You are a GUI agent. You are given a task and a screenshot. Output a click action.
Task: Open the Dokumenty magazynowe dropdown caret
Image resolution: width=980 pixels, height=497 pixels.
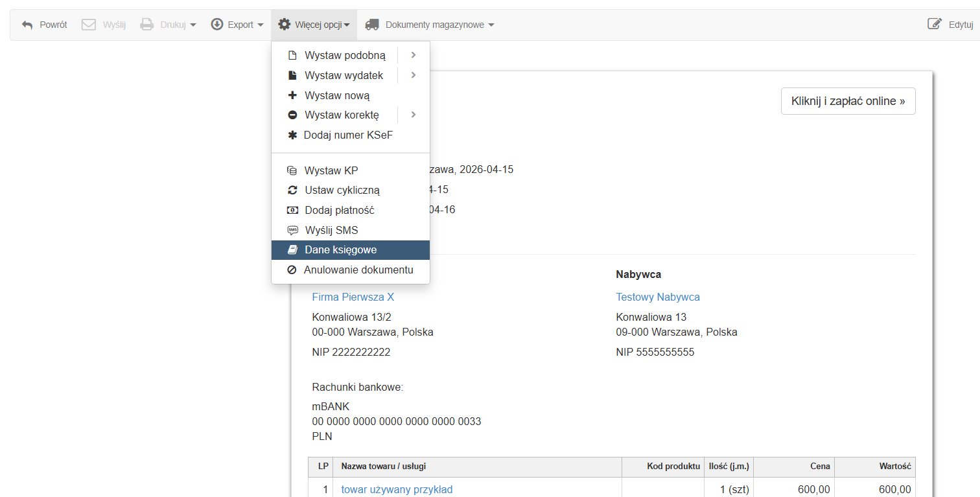[x=491, y=25]
